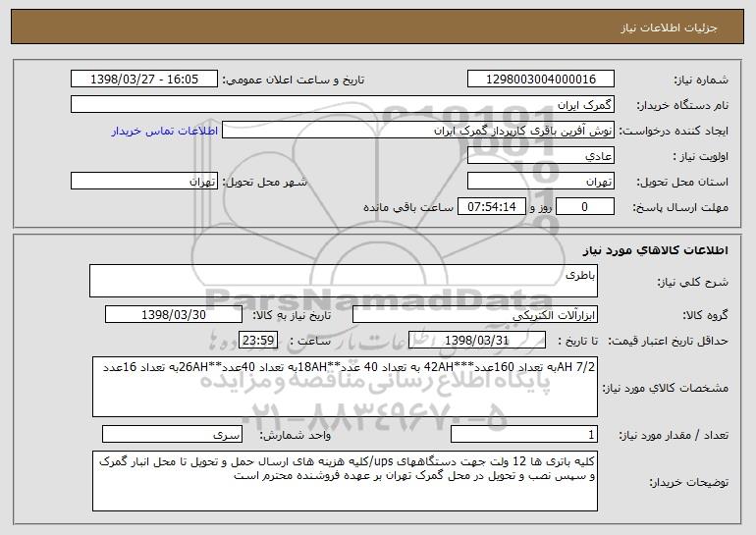The image size is (756, 535).
Task: Click the label نام دستگاه خریدار
Action: pyautogui.click(x=683, y=105)
